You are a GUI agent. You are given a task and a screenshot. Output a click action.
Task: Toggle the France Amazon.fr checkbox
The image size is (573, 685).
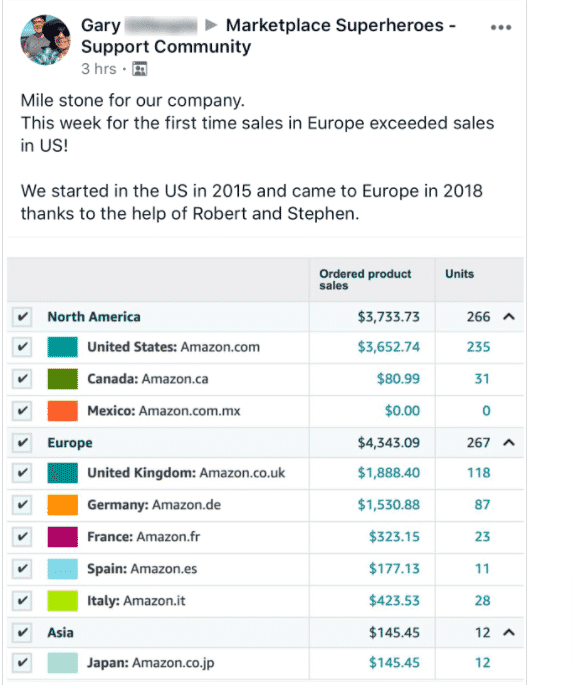pyautogui.click(x=22, y=537)
